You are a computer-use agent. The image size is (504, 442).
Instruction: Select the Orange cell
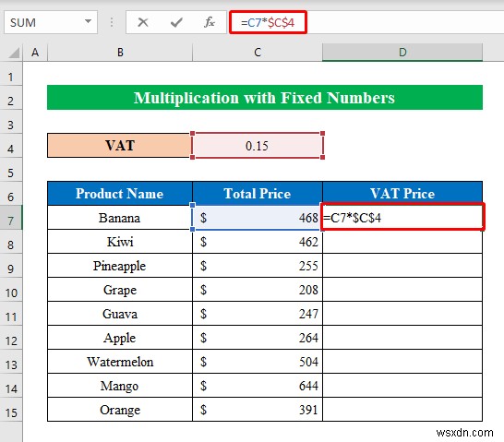point(120,410)
